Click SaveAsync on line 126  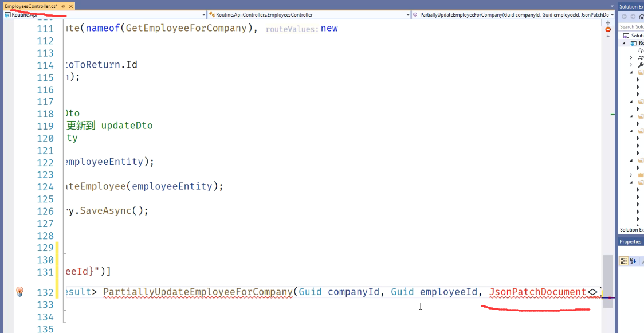tap(105, 211)
